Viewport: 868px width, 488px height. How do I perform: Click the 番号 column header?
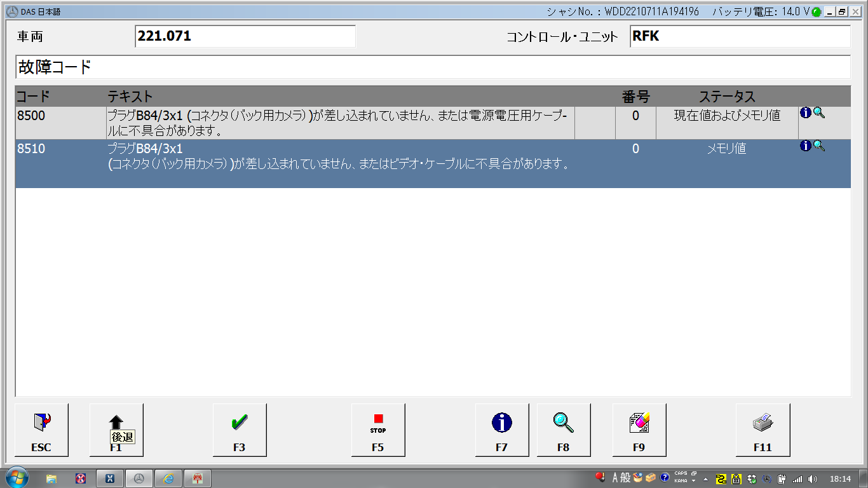(x=635, y=97)
